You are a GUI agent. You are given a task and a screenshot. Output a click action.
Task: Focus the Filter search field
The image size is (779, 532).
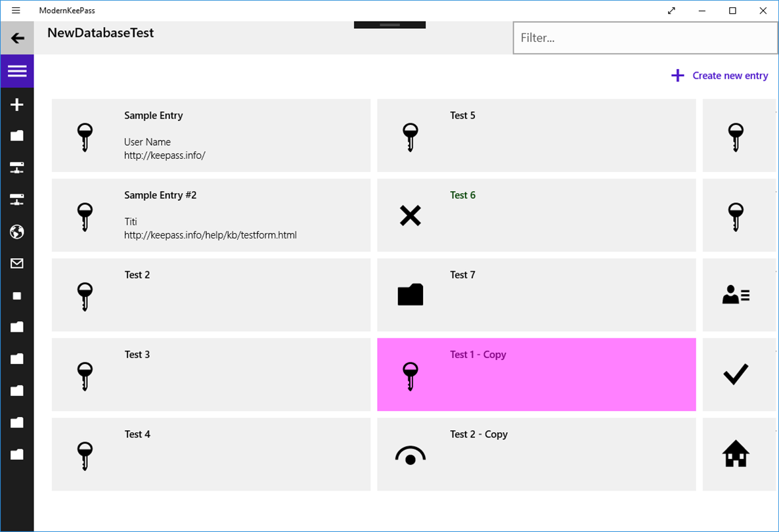point(645,37)
